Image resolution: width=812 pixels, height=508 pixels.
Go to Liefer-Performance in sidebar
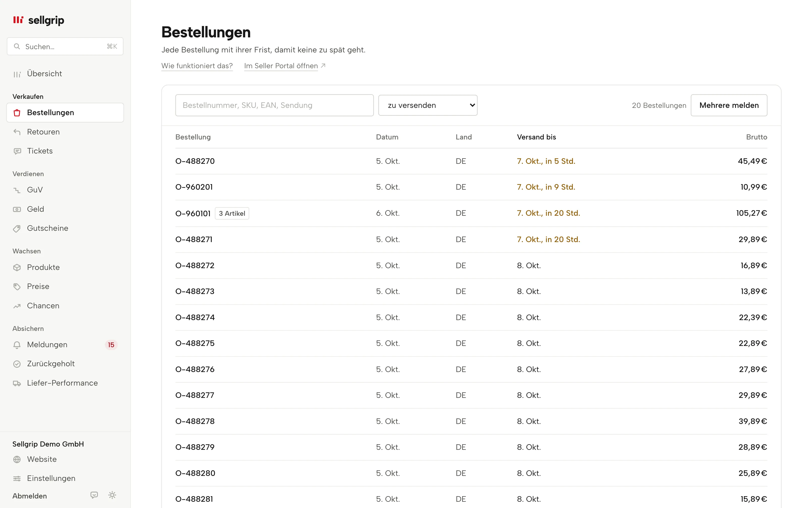pyautogui.click(x=65, y=383)
